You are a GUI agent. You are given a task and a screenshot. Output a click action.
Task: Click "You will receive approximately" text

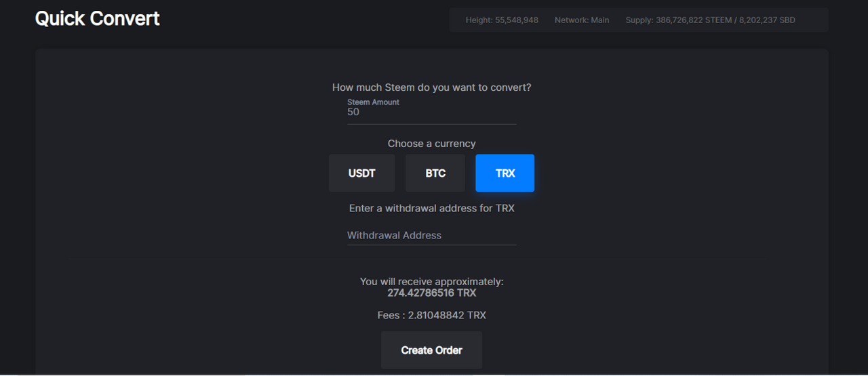coord(431,281)
